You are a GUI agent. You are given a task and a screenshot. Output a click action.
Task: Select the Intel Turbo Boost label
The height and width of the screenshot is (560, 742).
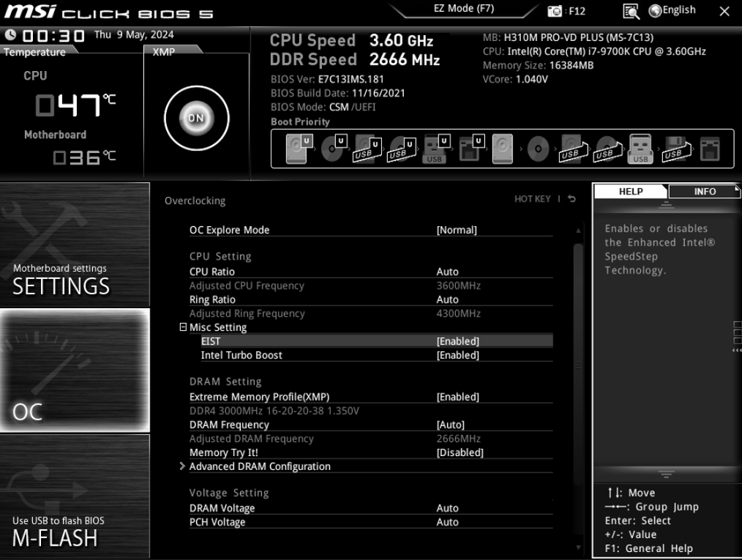(x=241, y=355)
